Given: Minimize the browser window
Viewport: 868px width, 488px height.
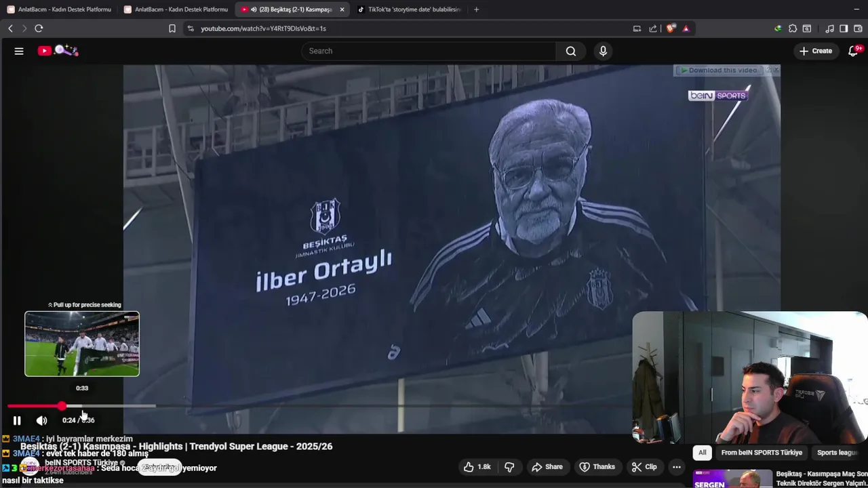Looking at the screenshot, I should [x=856, y=9].
